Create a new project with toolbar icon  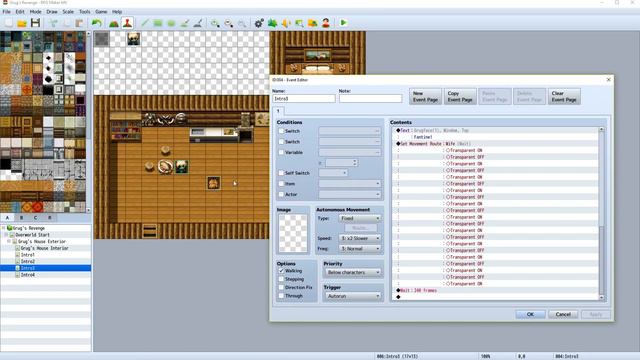coord(9,23)
